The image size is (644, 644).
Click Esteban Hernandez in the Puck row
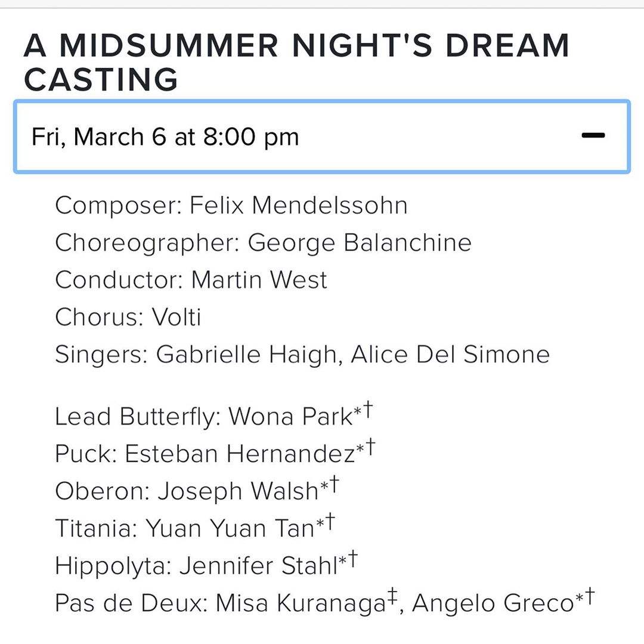pos(240,454)
